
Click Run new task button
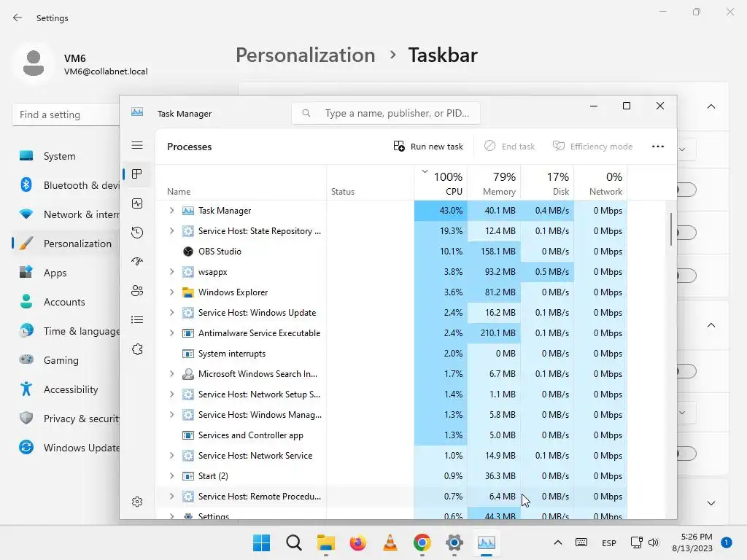click(x=428, y=146)
